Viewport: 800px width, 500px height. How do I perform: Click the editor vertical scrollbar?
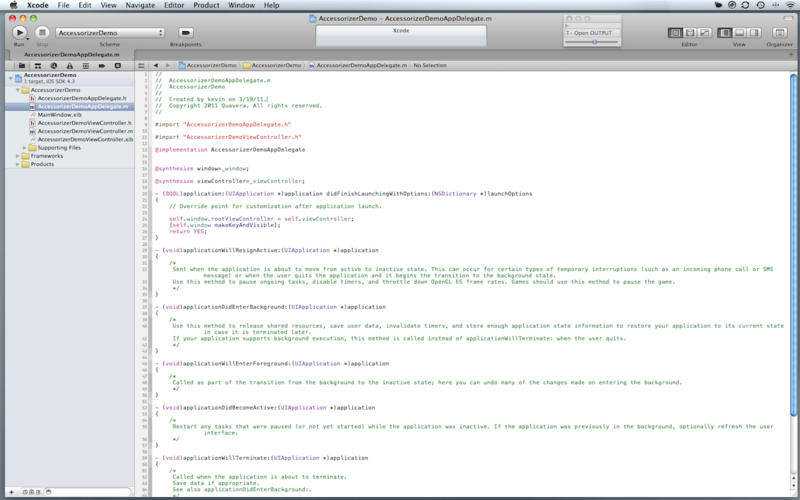793,245
